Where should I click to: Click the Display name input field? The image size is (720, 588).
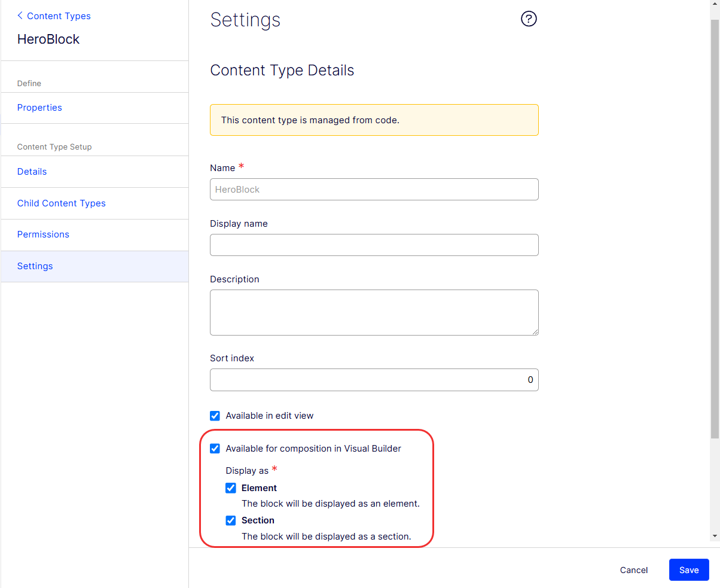point(374,245)
